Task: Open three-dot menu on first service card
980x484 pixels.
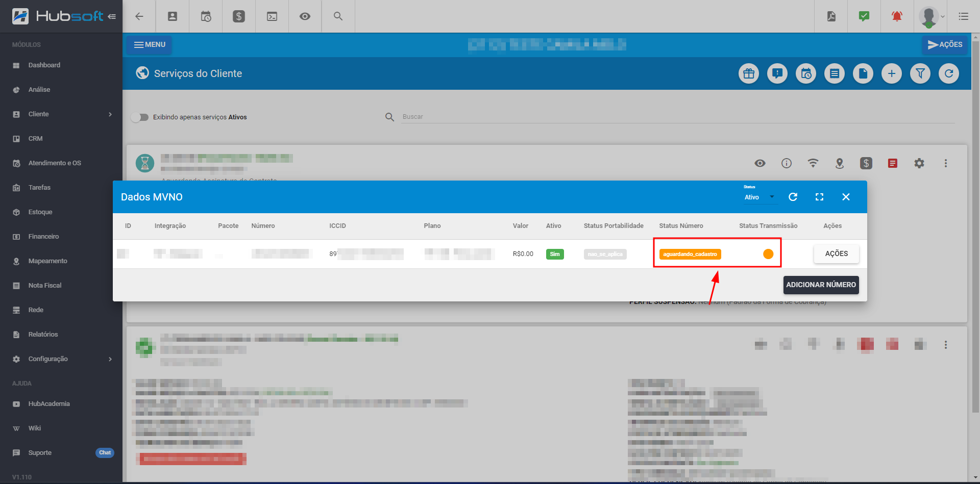Action: pos(946,163)
